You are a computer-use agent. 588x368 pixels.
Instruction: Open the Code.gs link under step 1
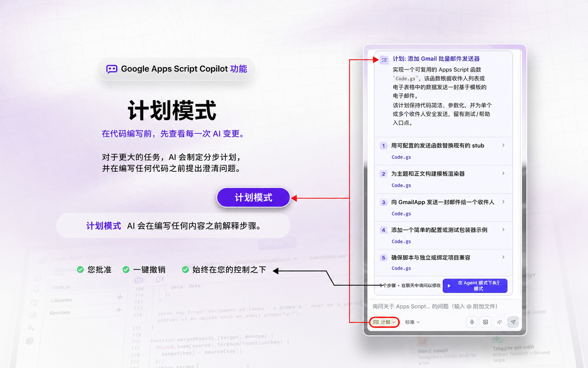point(401,157)
